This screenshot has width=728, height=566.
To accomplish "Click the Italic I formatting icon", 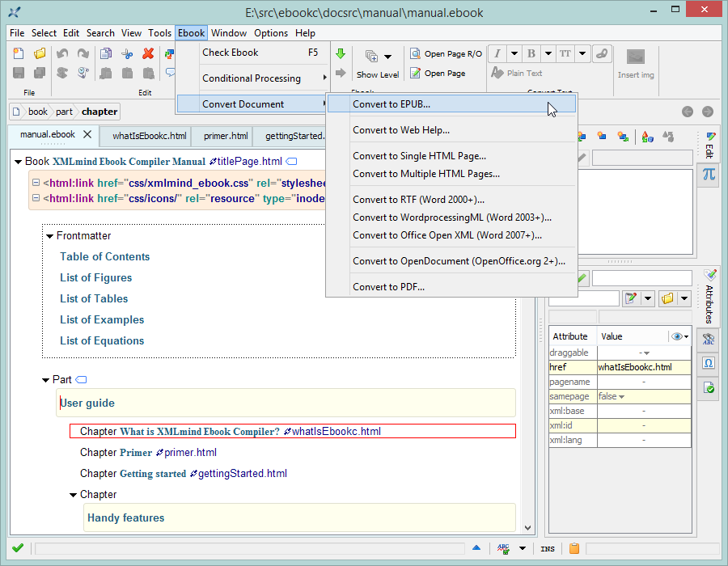I will pyautogui.click(x=497, y=53).
